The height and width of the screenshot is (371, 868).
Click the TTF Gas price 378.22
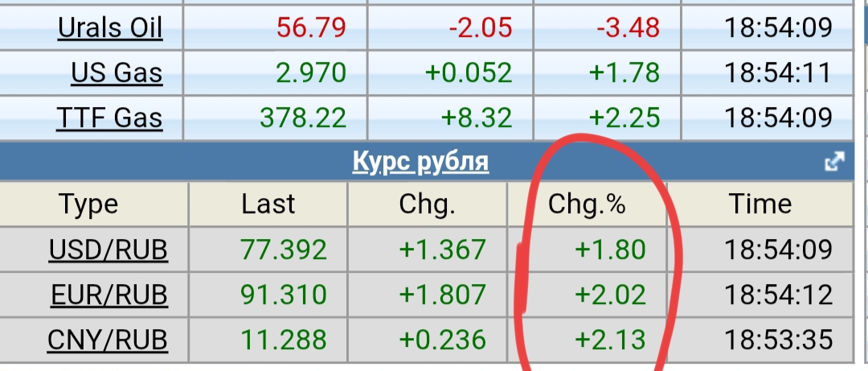pyautogui.click(x=303, y=118)
